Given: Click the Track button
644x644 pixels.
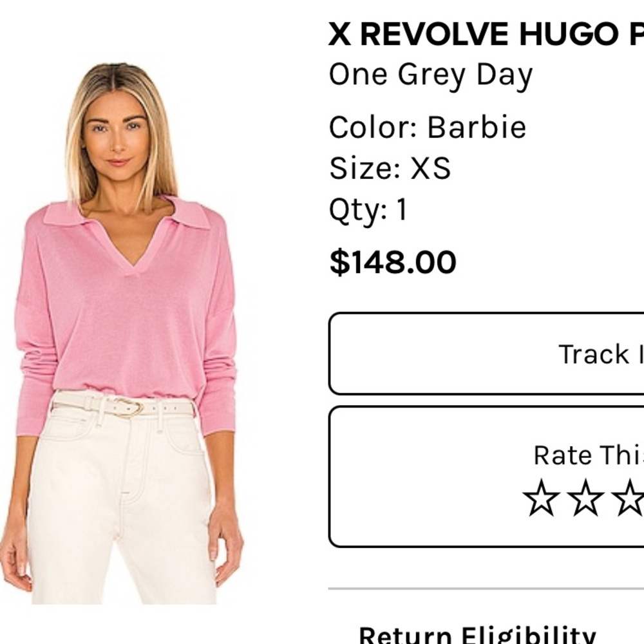Looking at the screenshot, I should pos(486,354).
